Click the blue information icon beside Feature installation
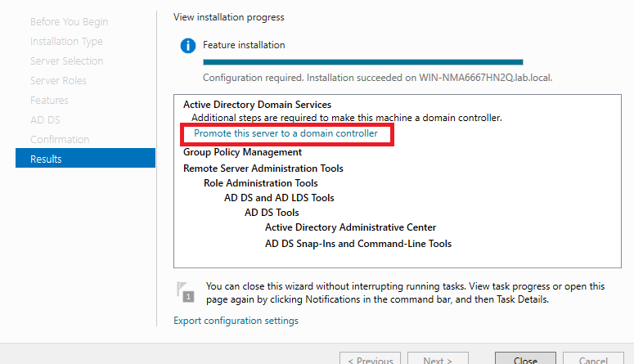Viewport: 634px width, 364px height. point(187,46)
